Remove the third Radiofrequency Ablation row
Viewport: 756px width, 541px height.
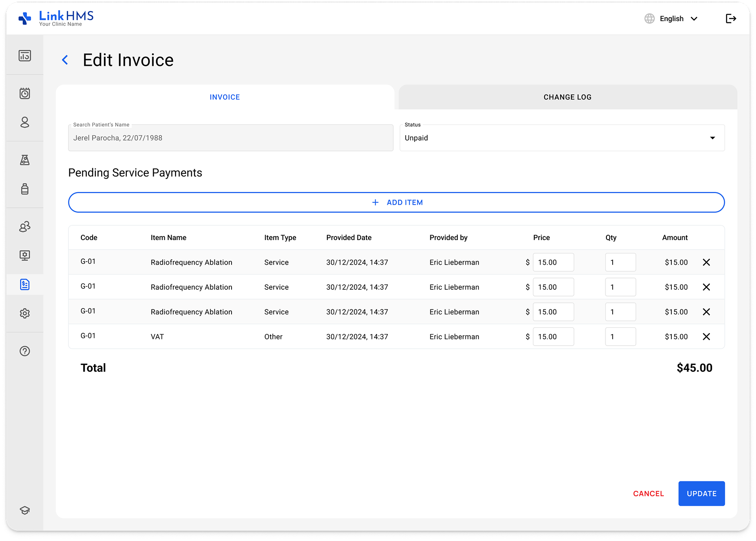706,312
